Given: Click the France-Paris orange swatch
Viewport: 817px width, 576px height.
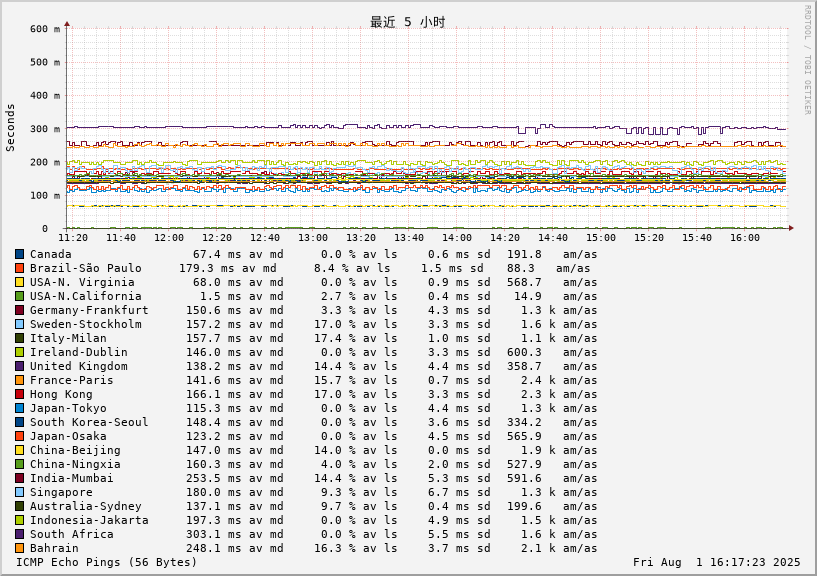Looking at the screenshot, I should point(19,381).
